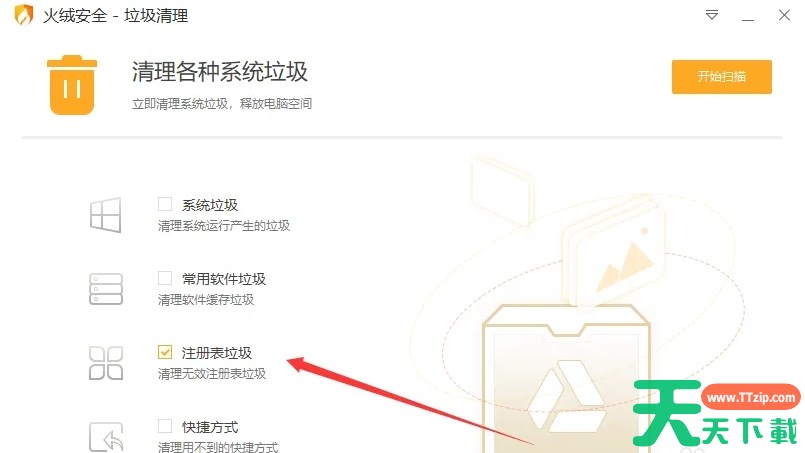The width and height of the screenshot is (805, 453).
Task: Click the 系统垃圾 label text
Action: [209, 205]
